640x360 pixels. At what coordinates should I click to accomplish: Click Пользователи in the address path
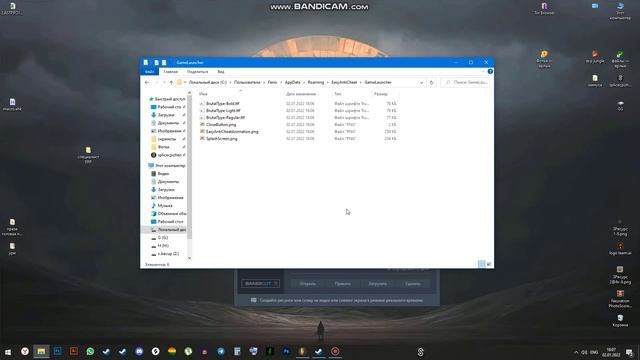tap(247, 82)
